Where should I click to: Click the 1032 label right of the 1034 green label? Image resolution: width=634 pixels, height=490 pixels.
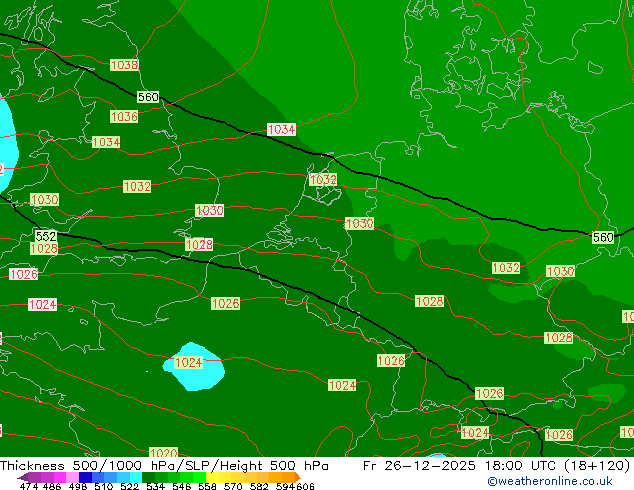pos(137,186)
